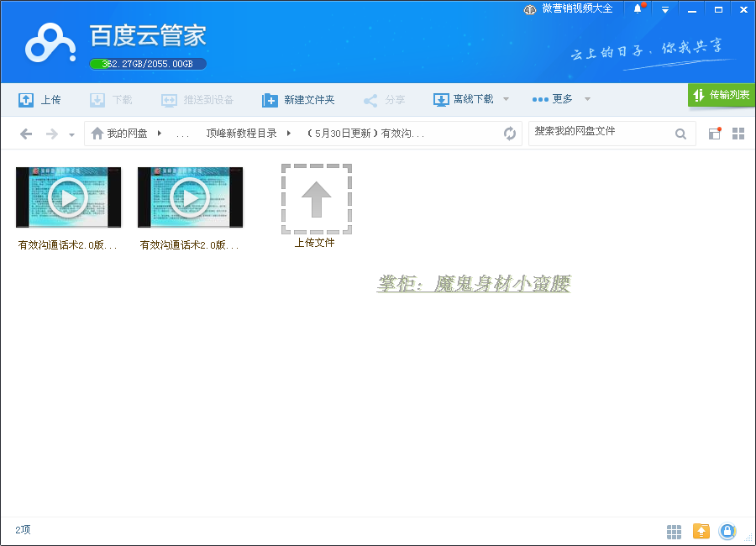Expand the 更多 dropdown arrow
Viewport: 756px width, 546px height.
tap(587, 99)
